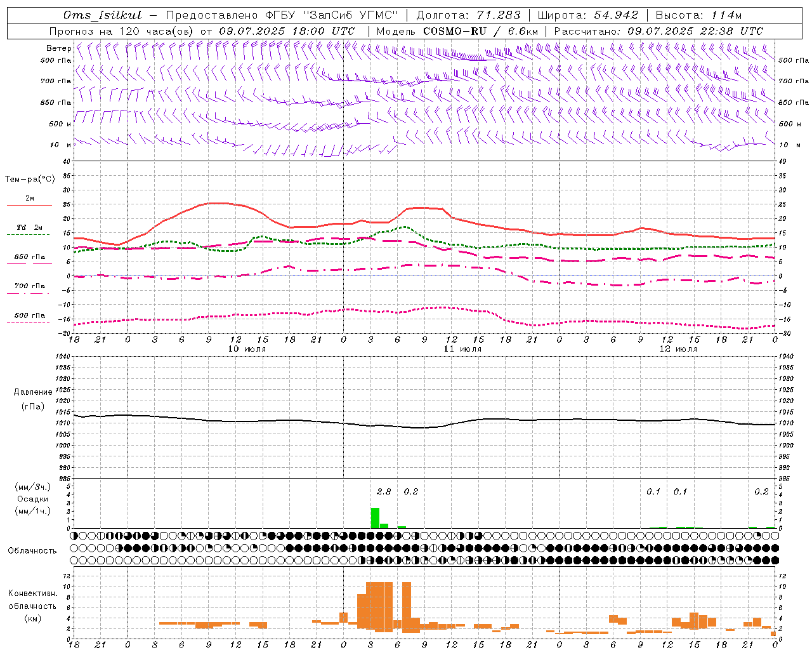
Task: Click the 'Ветер' wind panel label
Action: (58, 48)
